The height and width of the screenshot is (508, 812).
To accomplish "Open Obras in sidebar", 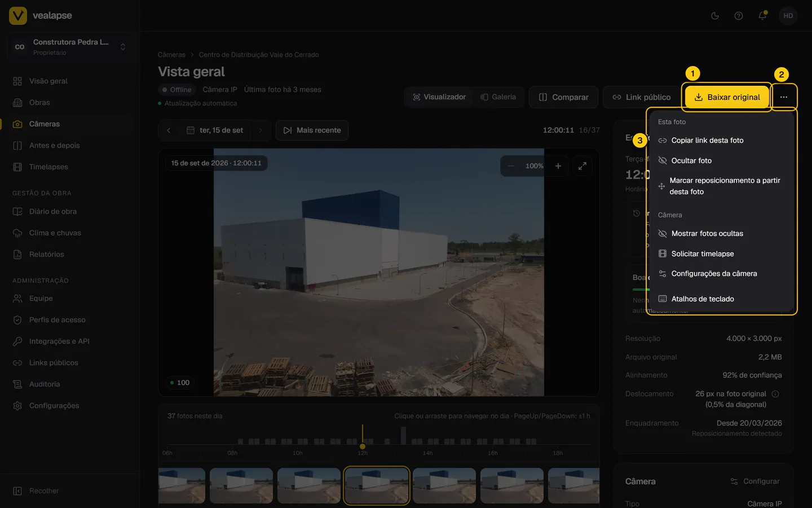I will point(70,103).
